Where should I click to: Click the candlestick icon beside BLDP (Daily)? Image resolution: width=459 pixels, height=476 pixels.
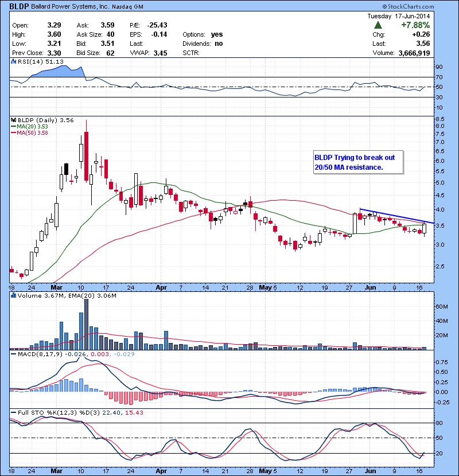[13, 120]
